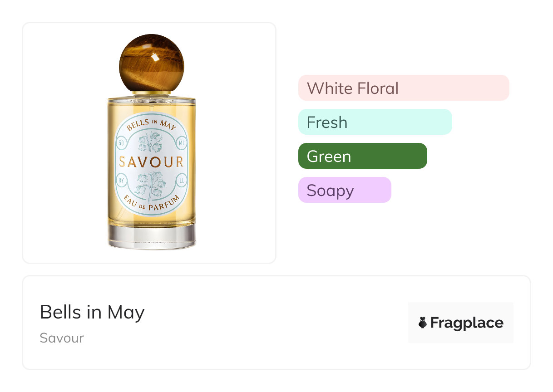Select the Green accord bar
Screen dimensions: 553x392
pyautogui.click(x=362, y=156)
